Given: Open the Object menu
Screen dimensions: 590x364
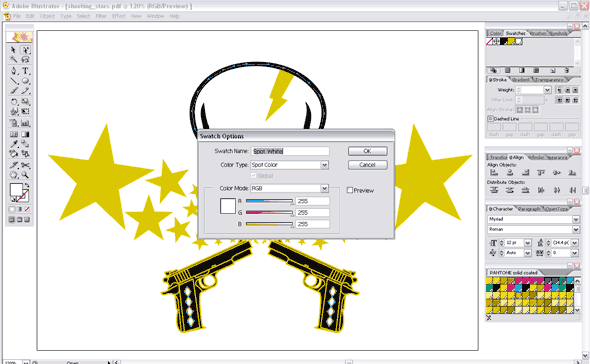Looking at the screenshot, I should (47, 16).
